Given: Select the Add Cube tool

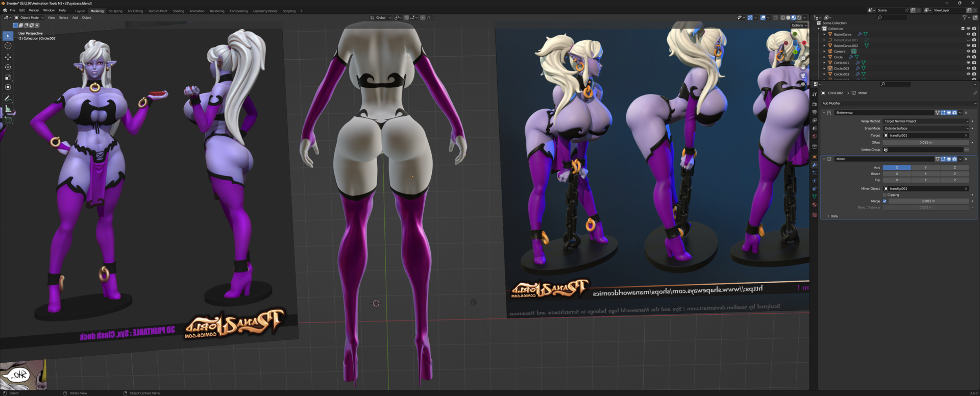Looking at the screenshot, I should [8, 120].
